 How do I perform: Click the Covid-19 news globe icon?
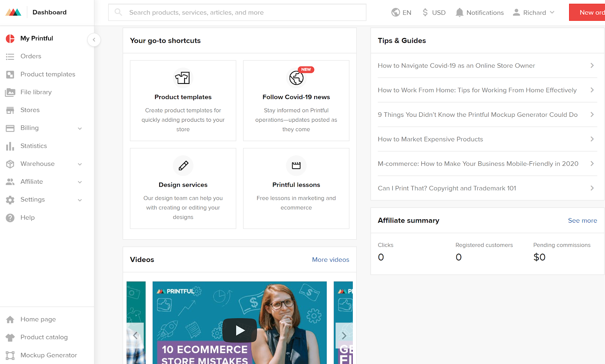296,78
